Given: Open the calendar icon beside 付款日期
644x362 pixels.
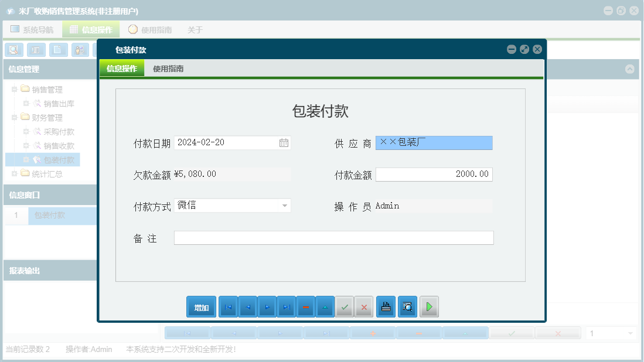Looking at the screenshot, I should pos(284,142).
